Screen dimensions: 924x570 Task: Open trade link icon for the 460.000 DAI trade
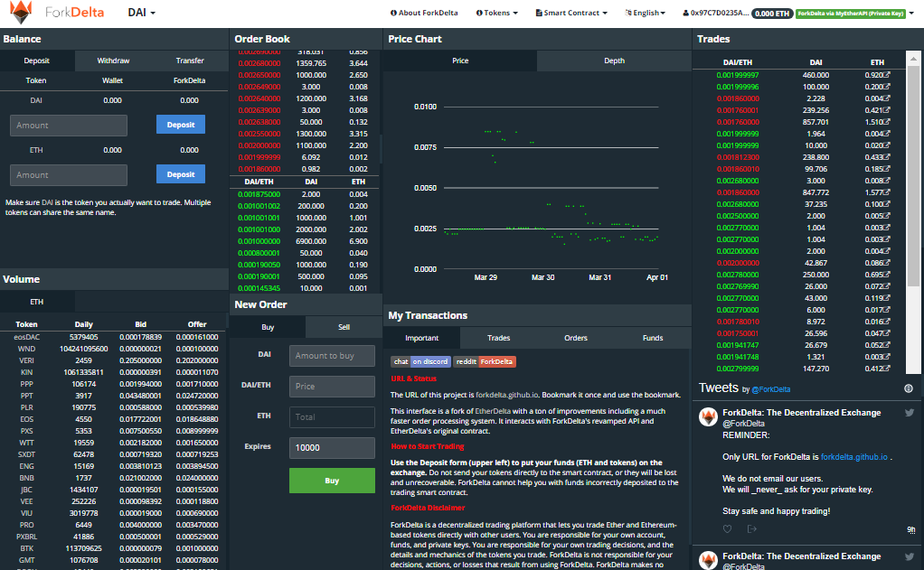point(887,75)
